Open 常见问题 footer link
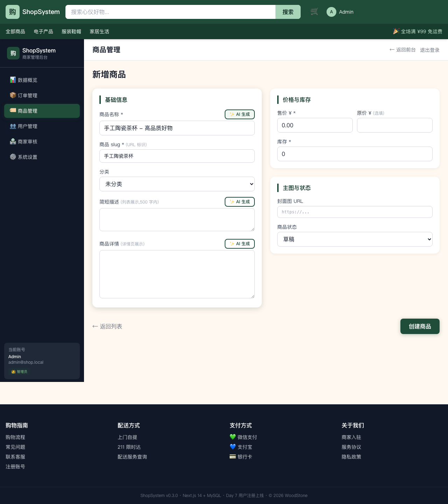This screenshot has width=448, height=504. (15, 447)
